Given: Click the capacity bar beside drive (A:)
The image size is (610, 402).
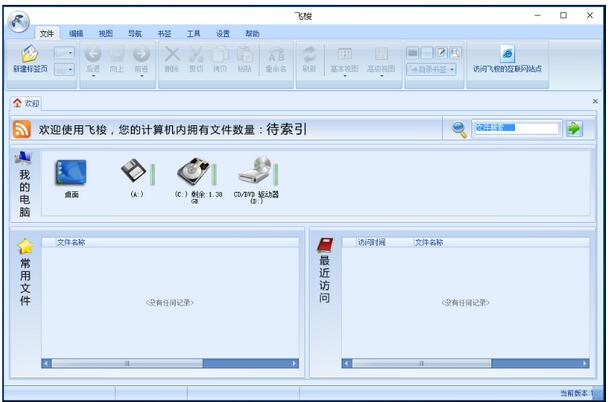Looking at the screenshot, I should tap(152, 174).
